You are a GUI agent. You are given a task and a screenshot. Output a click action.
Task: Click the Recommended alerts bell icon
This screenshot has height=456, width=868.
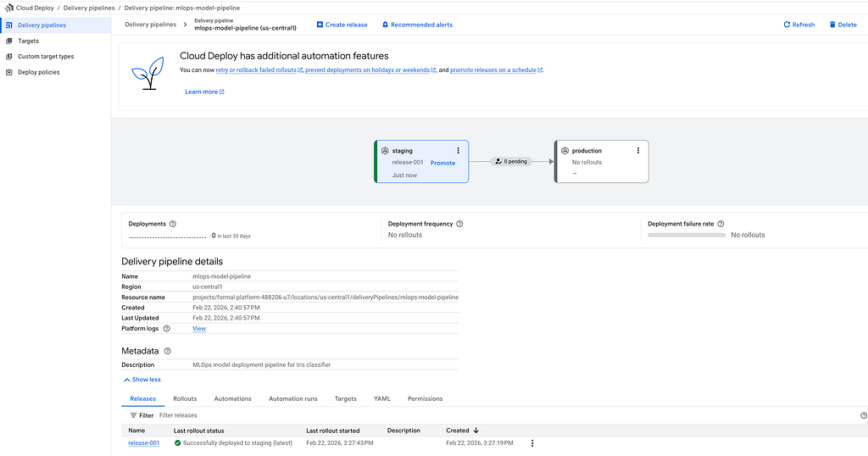[386, 25]
